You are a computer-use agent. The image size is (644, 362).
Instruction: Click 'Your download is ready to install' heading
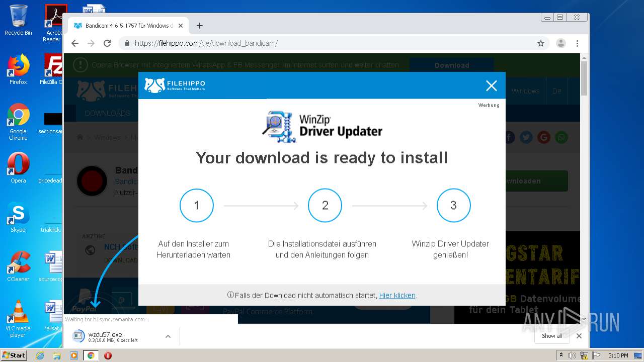pos(321,157)
